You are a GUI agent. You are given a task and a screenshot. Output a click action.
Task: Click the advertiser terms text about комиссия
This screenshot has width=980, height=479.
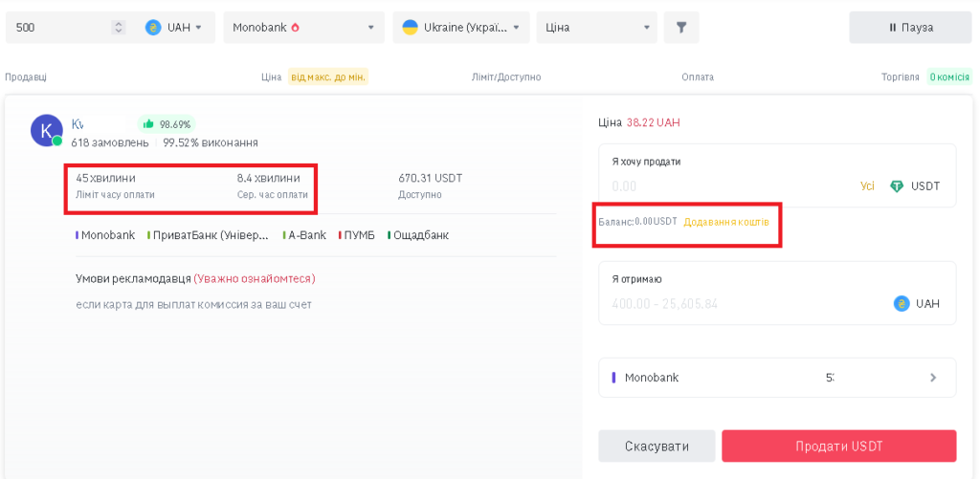click(x=193, y=305)
